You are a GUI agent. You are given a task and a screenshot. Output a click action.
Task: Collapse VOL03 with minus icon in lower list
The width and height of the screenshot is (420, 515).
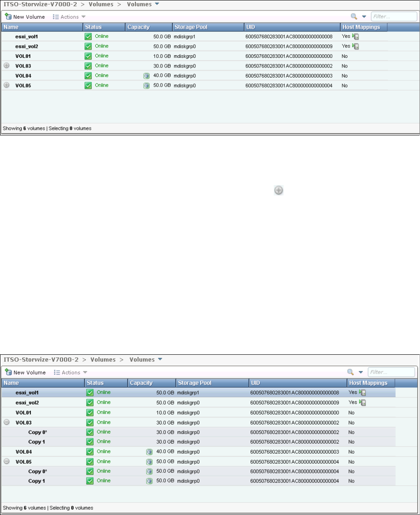point(7,422)
